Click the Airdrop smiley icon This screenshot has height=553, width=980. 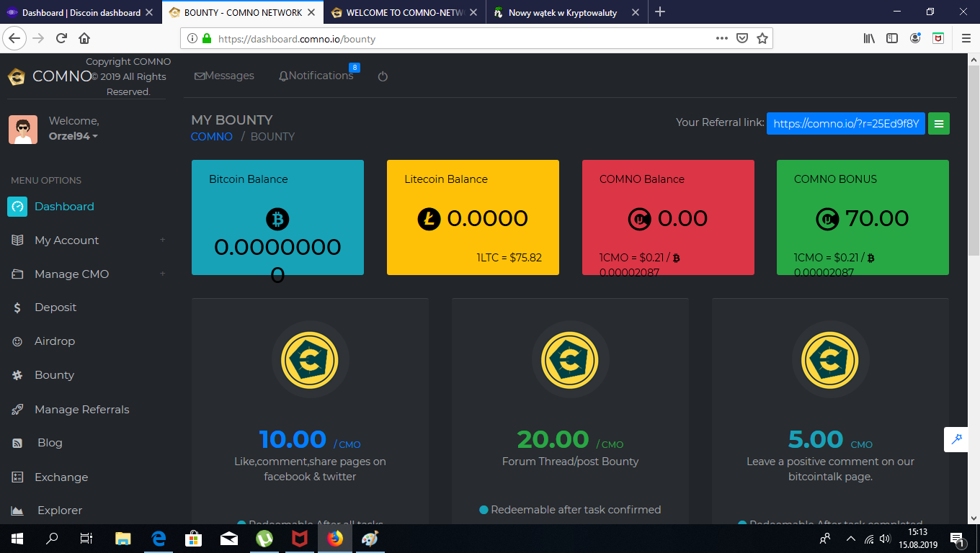(17, 341)
